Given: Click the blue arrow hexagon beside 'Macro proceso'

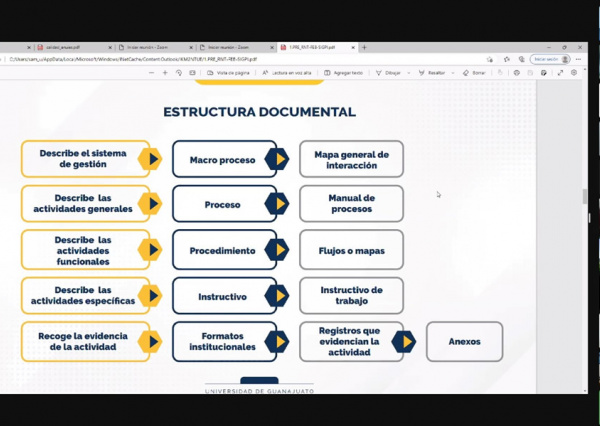Looking at the screenshot, I should 277,159.
